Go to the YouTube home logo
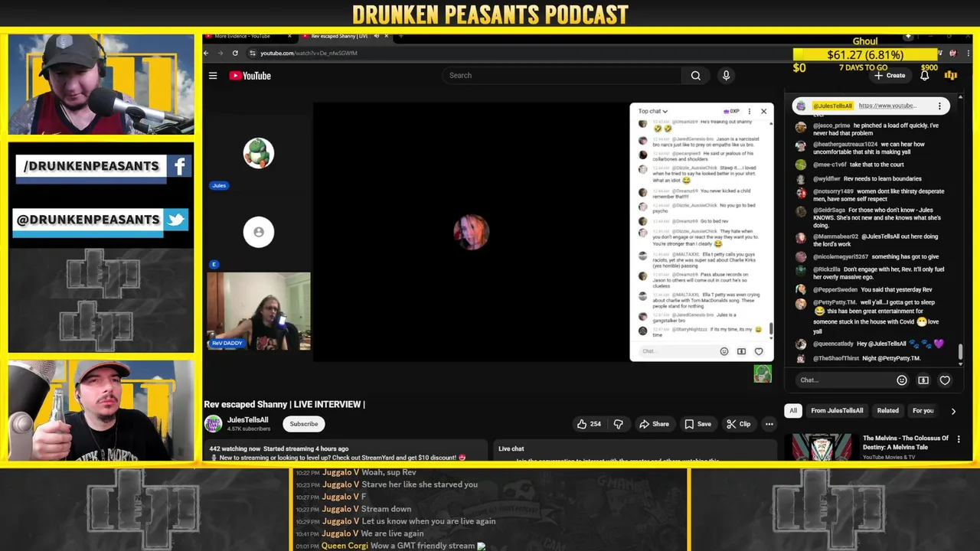The image size is (980, 551). tap(250, 76)
